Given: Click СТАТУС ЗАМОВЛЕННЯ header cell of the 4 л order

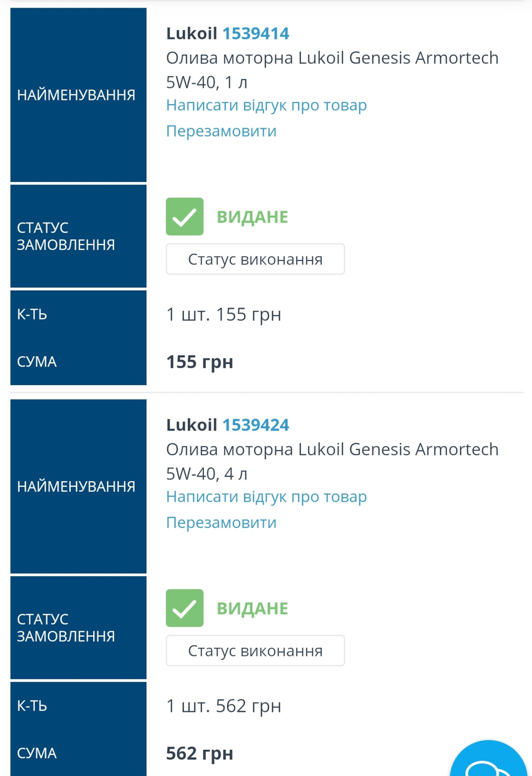Looking at the screenshot, I should coord(78,627).
